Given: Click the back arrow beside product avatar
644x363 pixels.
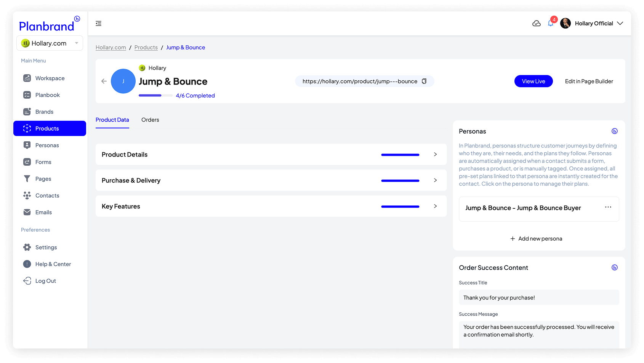Looking at the screenshot, I should coord(104,81).
